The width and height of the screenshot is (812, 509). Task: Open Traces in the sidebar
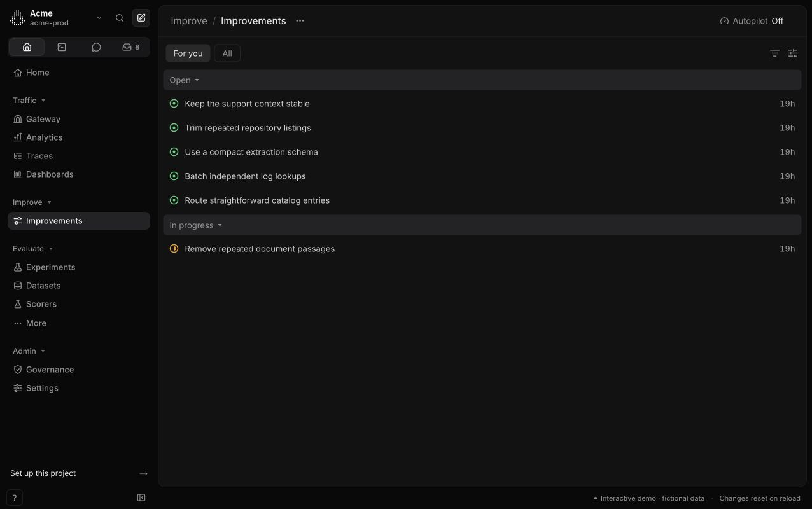pyautogui.click(x=79, y=156)
